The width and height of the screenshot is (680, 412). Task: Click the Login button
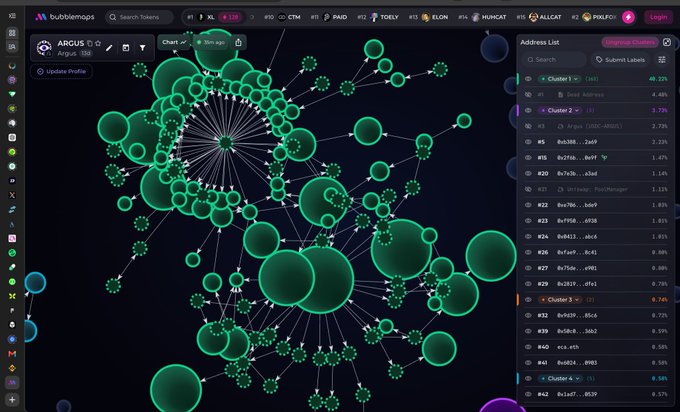pos(658,17)
